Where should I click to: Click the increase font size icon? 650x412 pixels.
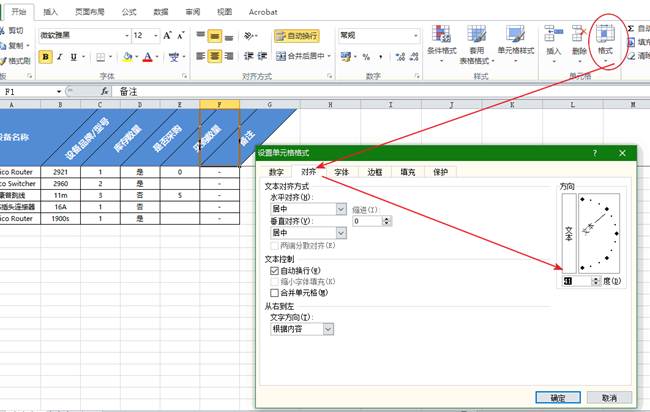pos(167,36)
